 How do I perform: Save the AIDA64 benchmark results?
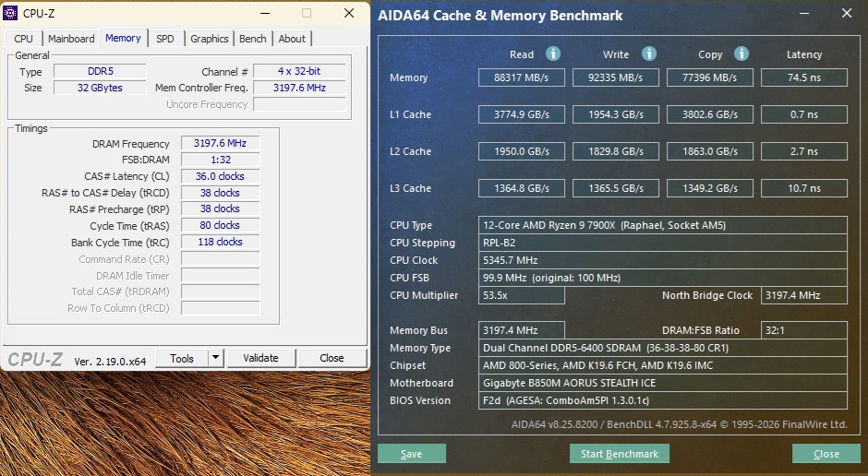(x=411, y=454)
